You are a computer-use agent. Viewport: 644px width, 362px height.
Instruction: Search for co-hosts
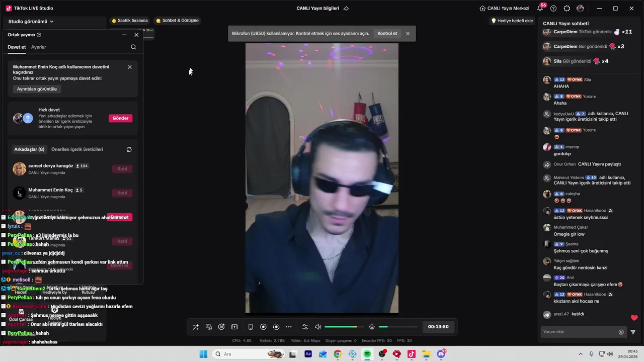[133, 47]
